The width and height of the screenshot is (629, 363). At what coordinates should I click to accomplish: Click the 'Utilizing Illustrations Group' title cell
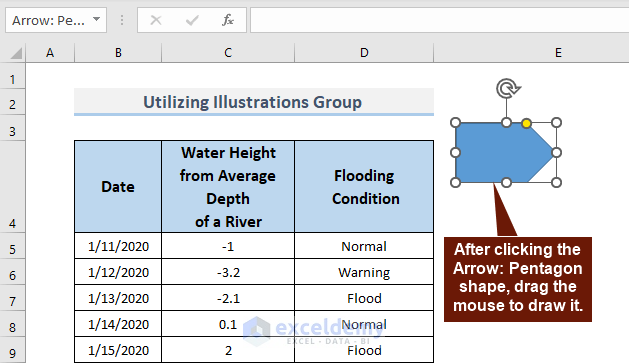point(254,102)
